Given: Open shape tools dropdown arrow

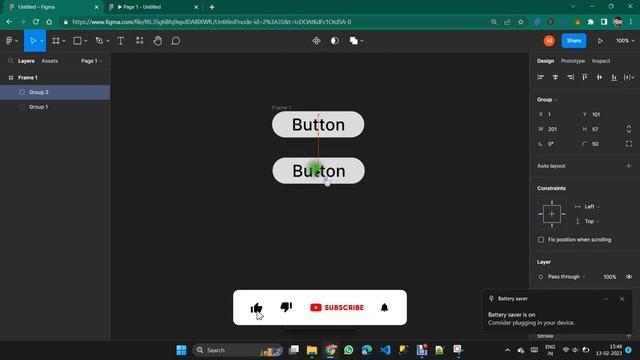Looking at the screenshot, I should [85, 41].
